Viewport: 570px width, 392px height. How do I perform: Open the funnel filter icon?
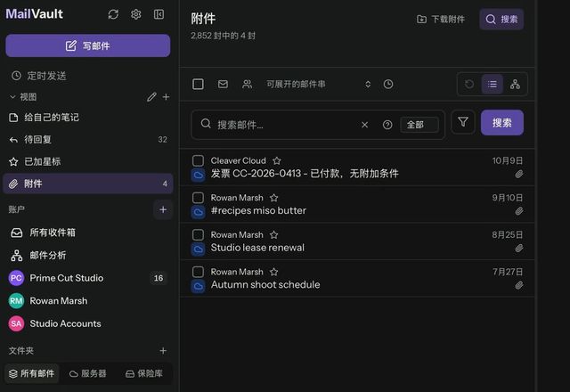pos(463,122)
